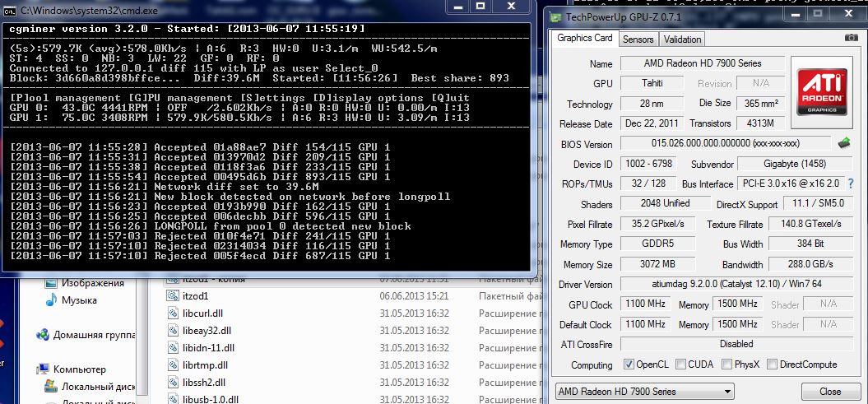Image resolution: width=868 pixels, height=404 pixels.
Task: Click the Изображения library icon
Action: pyautogui.click(x=51, y=283)
